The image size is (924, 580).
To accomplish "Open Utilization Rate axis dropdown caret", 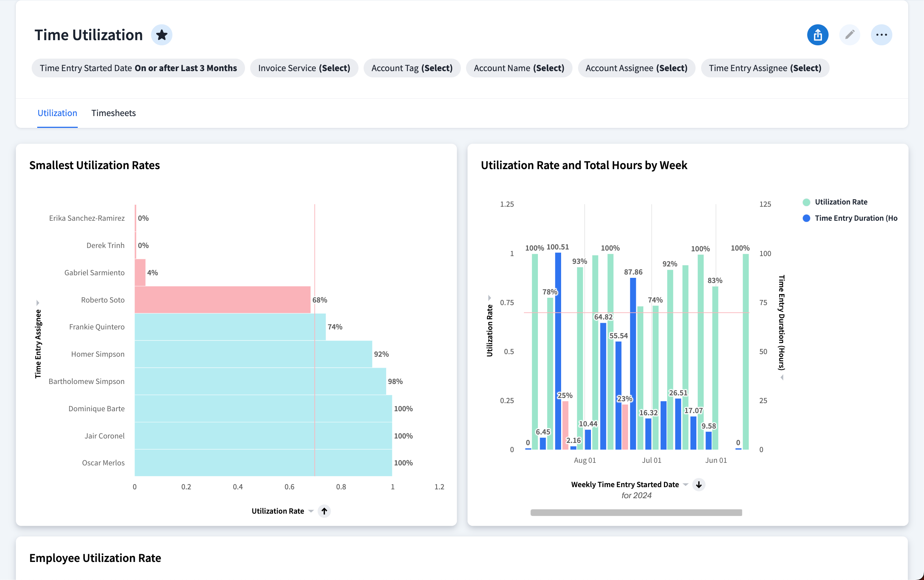I will click(311, 511).
